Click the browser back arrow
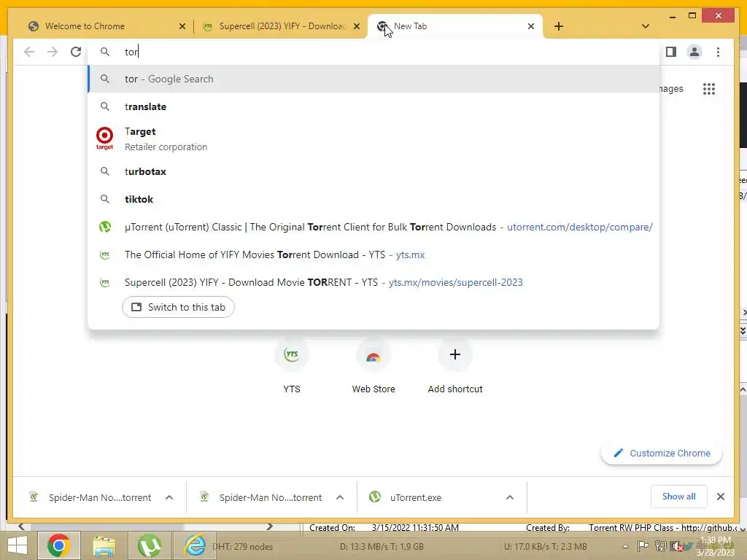Viewport: 747px width, 560px height. tap(29, 52)
